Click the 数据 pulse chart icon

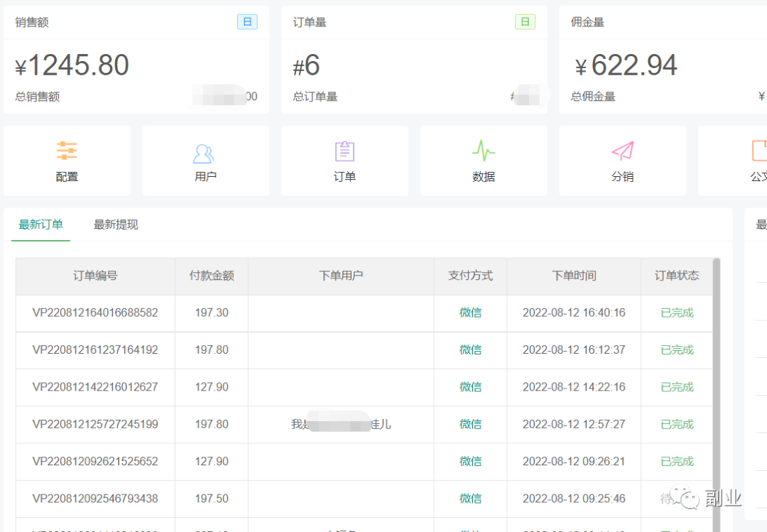483,151
